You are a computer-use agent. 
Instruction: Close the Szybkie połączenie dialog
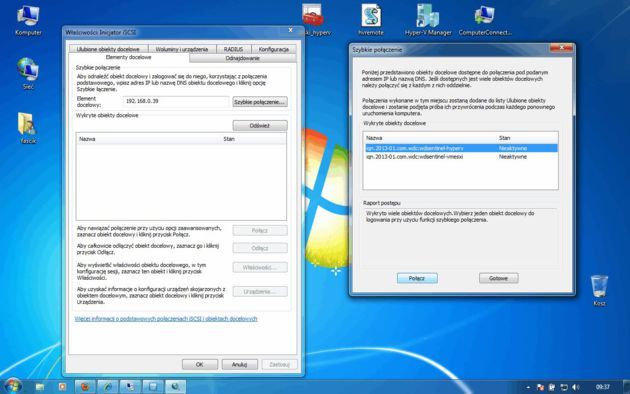tap(561, 48)
